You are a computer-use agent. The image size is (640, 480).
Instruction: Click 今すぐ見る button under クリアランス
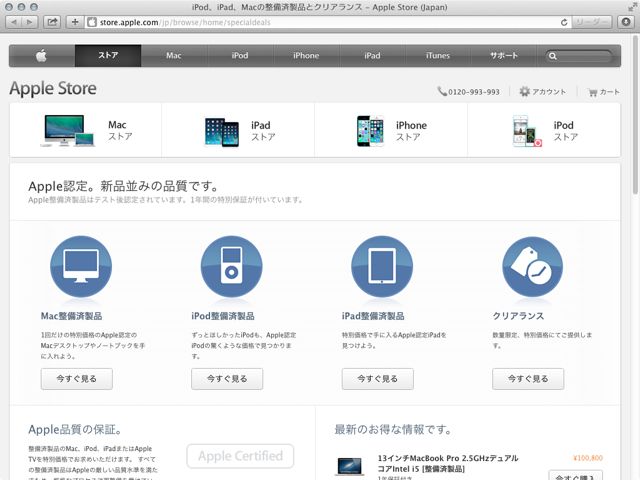[528, 379]
